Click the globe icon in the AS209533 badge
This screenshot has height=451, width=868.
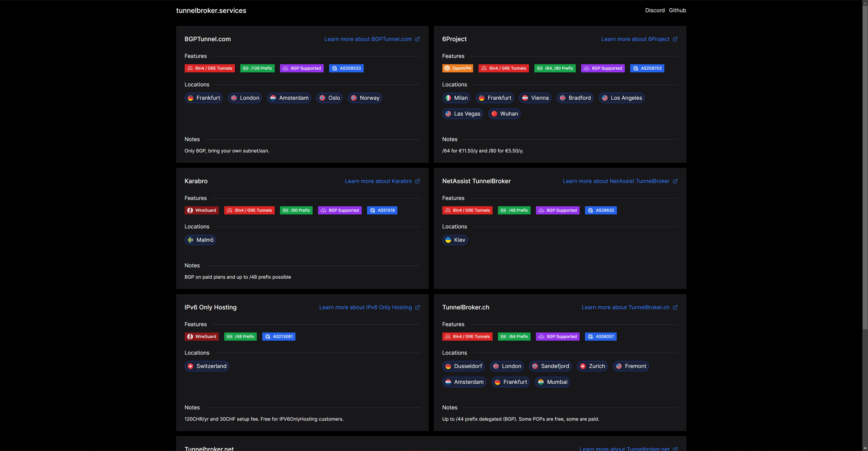coord(335,69)
